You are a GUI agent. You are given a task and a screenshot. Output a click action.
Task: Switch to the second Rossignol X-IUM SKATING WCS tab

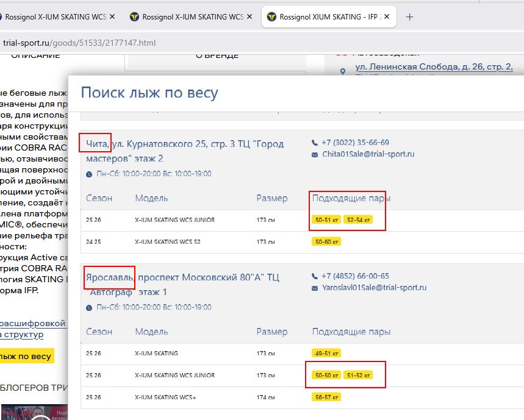190,16
